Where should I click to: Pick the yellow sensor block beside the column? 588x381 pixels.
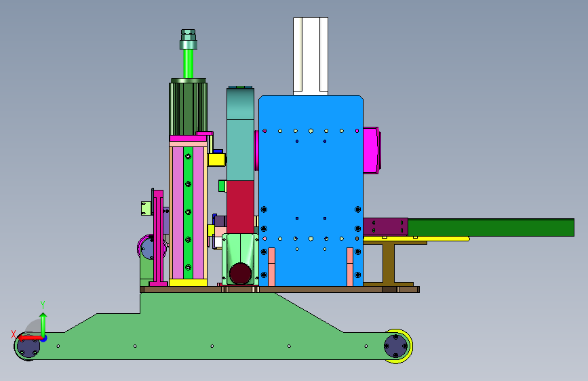(x=216, y=160)
